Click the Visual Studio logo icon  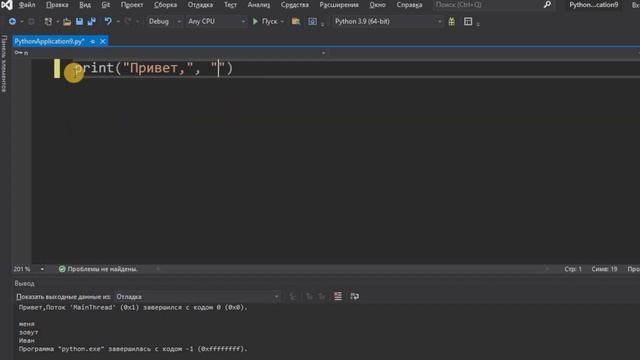pos(7,5)
